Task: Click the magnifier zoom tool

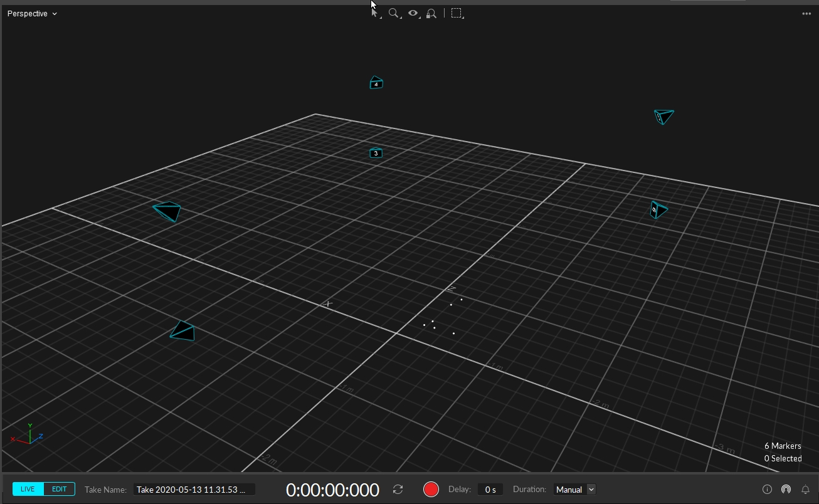Action: pyautogui.click(x=394, y=13)
